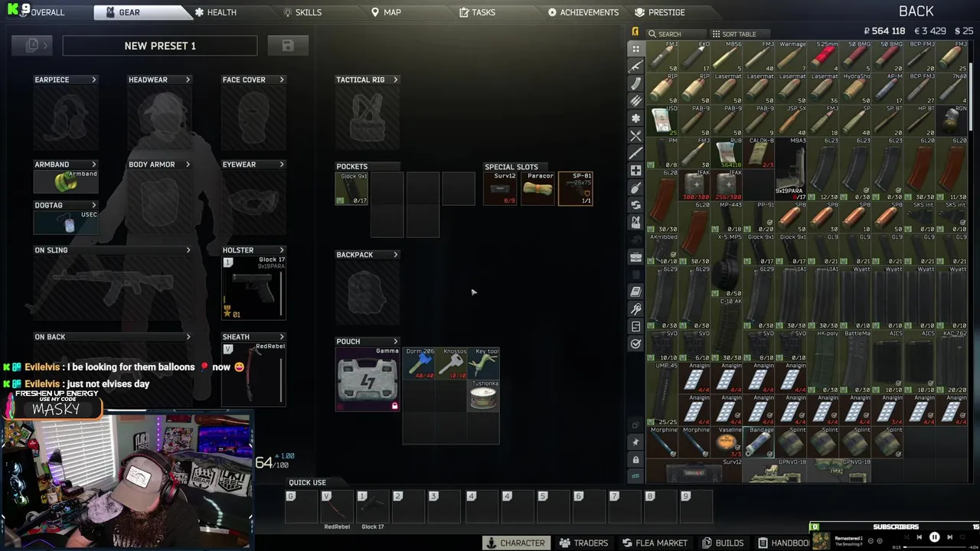
Task: Toggle the lock icon in stash sidebar
Action: [635, 459]
